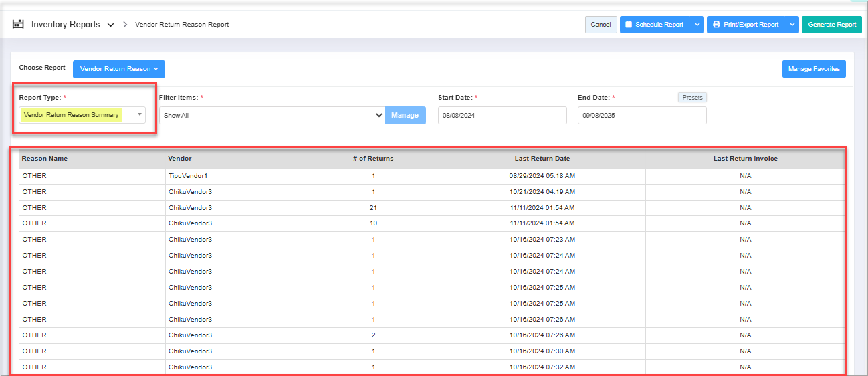
Task: Click the Last Return Date column header
Action: click(x=542, y=159)
